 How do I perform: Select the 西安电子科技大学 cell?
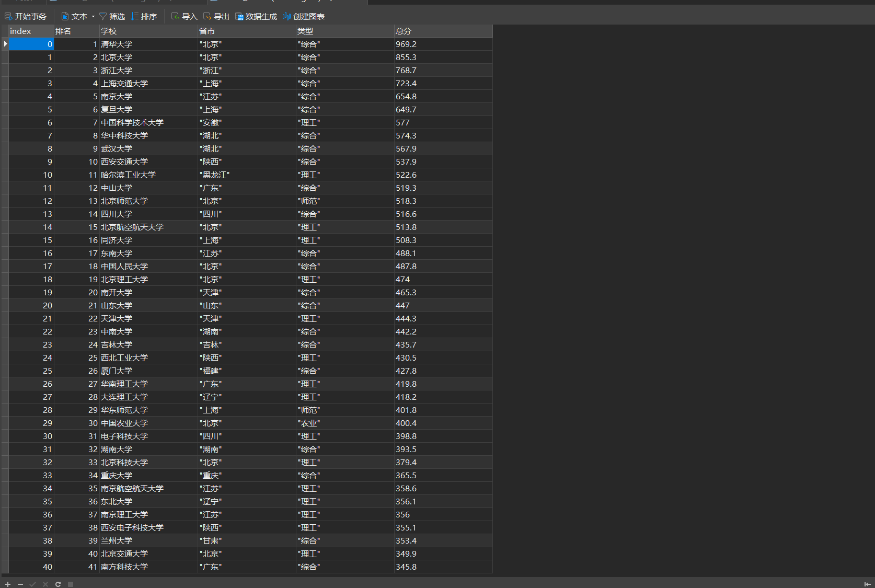click(x=148, y=527)
